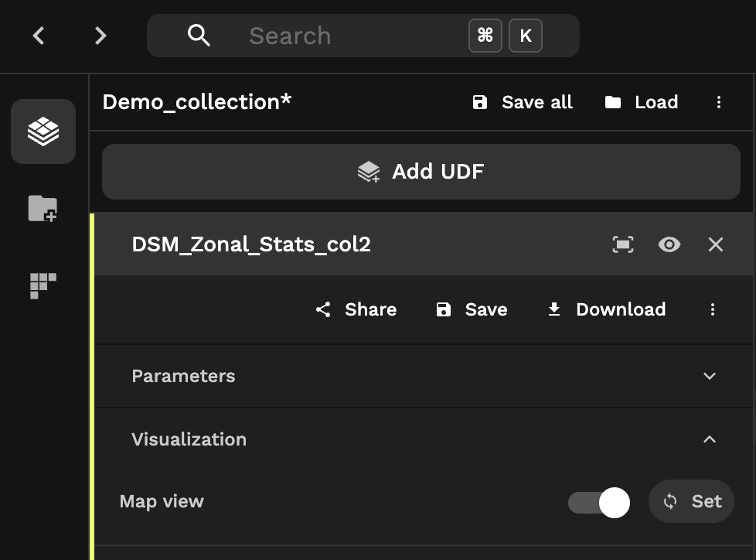
Task: Click Save all for the collection
Action: pos(523,102)
